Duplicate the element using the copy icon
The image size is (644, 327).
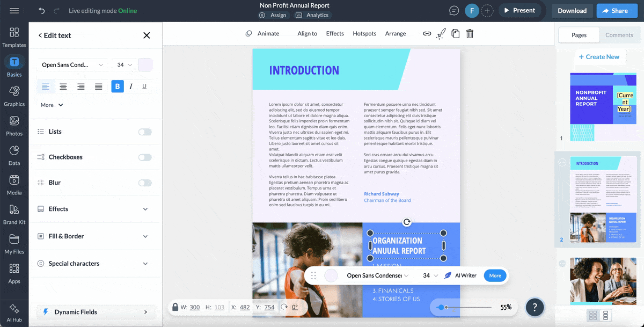(455, 33)
